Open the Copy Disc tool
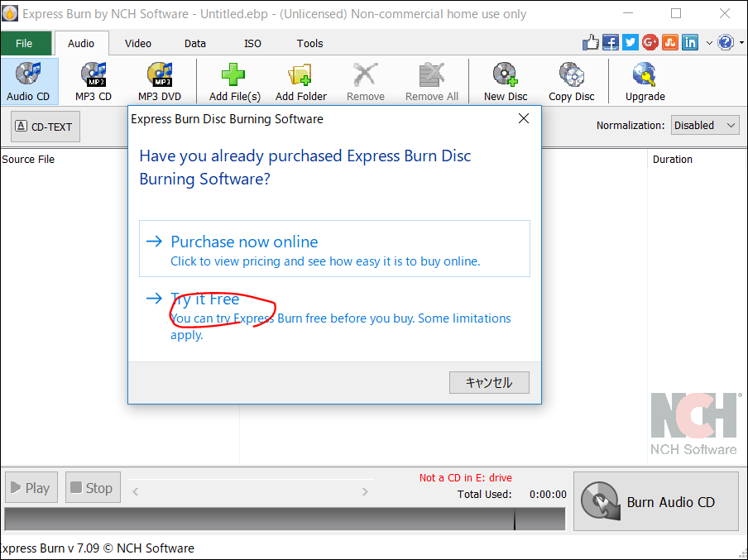 572,82
